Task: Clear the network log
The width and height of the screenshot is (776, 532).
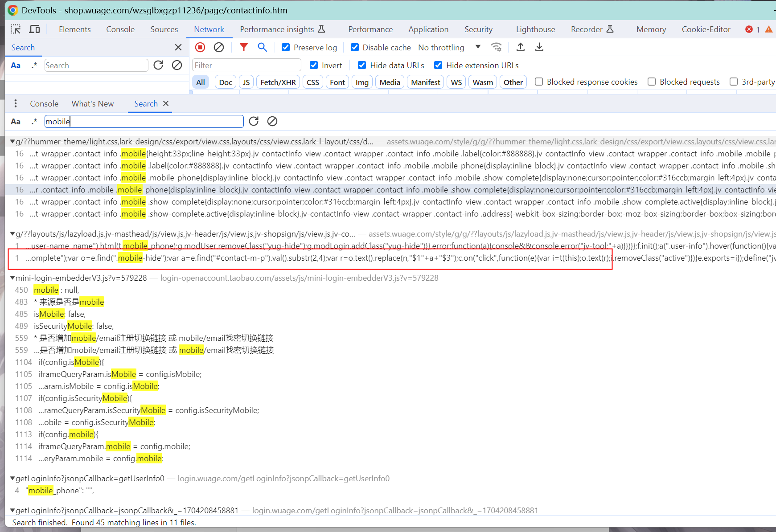Action: click(219, 47)
